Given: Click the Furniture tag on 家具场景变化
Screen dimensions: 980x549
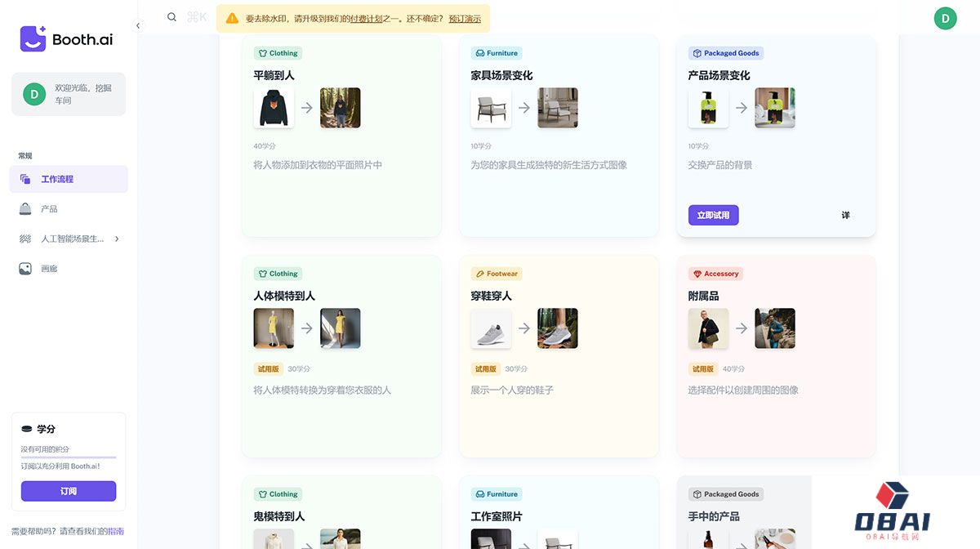Looking at the screenshot, I should coord(496,53).
